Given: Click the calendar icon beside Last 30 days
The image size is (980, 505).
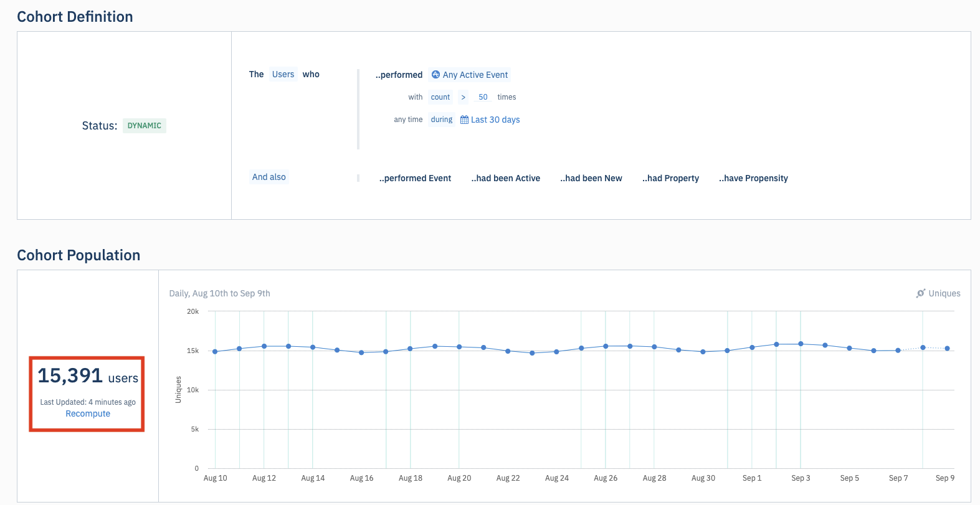Looking at the screenshot, I should [464, 120].
